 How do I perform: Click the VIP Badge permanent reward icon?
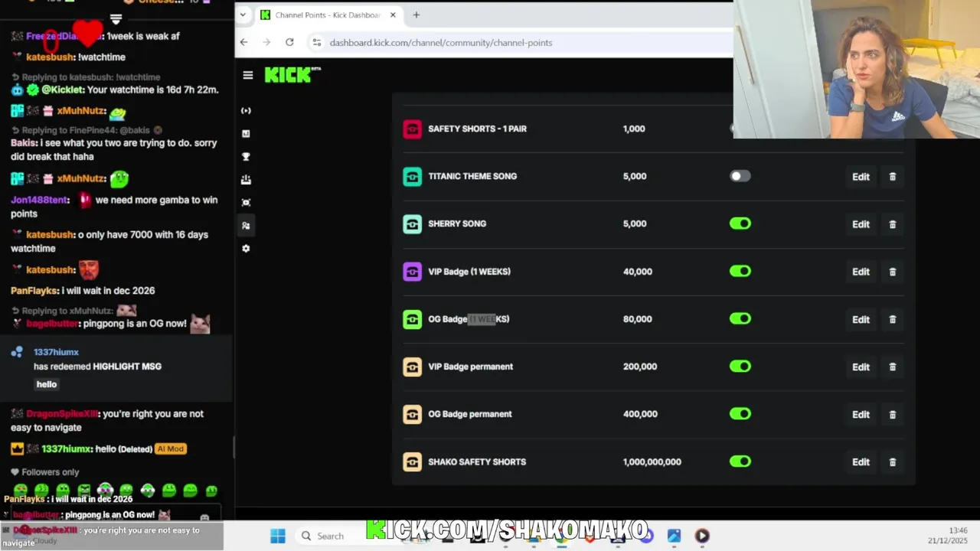coord(412,367)
